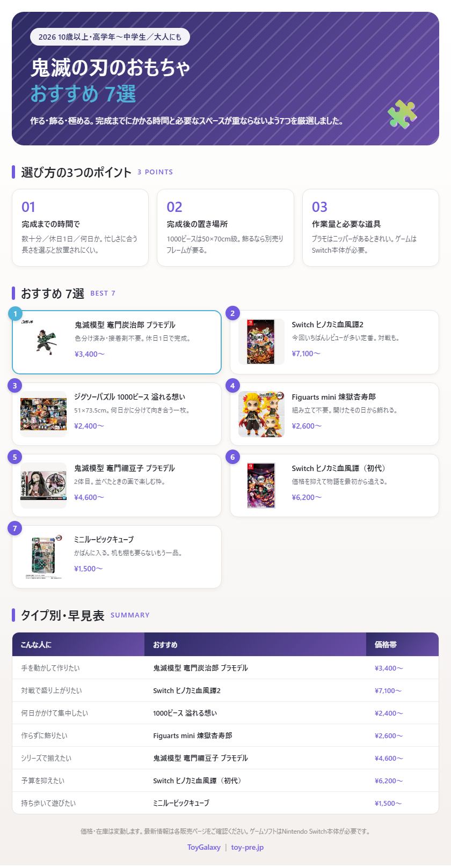Open the Switch ヒノカミ血風譚2 box art thumbnail

[261, 342]
